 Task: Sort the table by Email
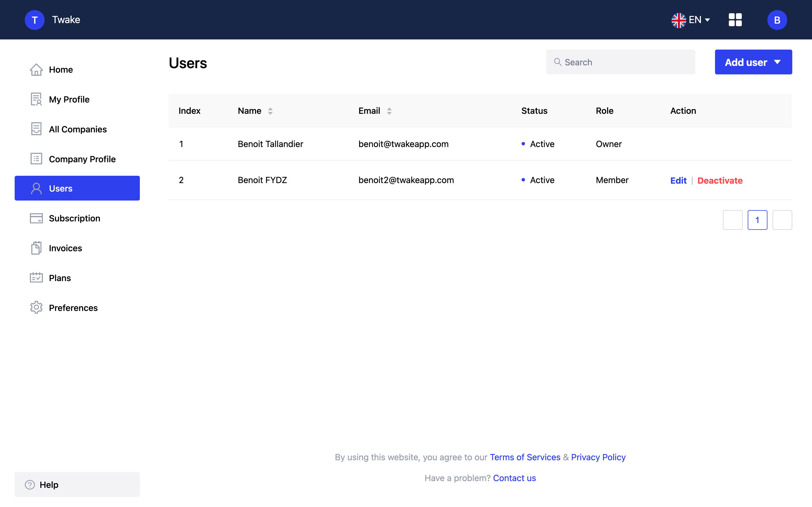(389, 111)
